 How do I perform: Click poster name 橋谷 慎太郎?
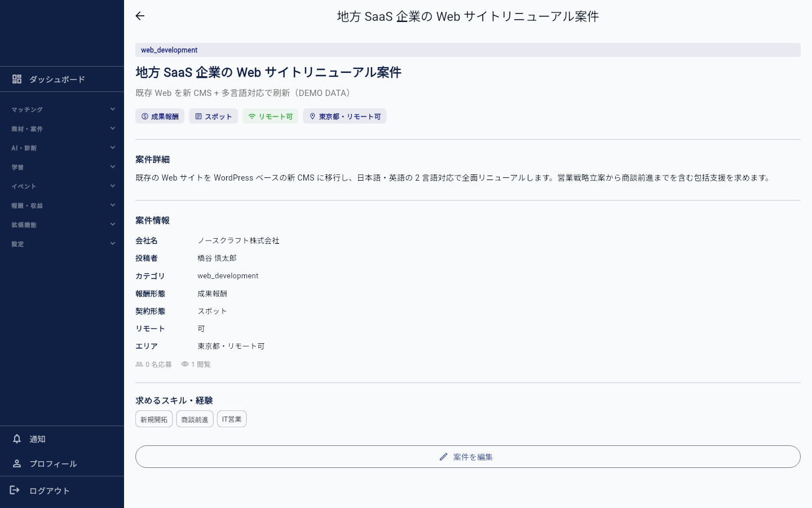point(217,258)
